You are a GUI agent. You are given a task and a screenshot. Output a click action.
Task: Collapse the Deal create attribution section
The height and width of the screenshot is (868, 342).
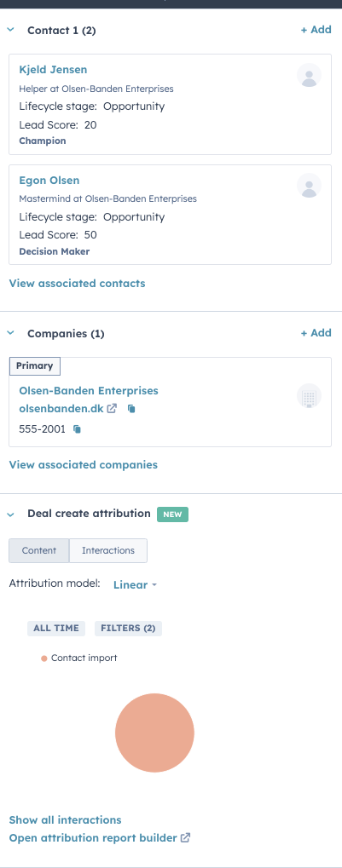tap(10, 514)
